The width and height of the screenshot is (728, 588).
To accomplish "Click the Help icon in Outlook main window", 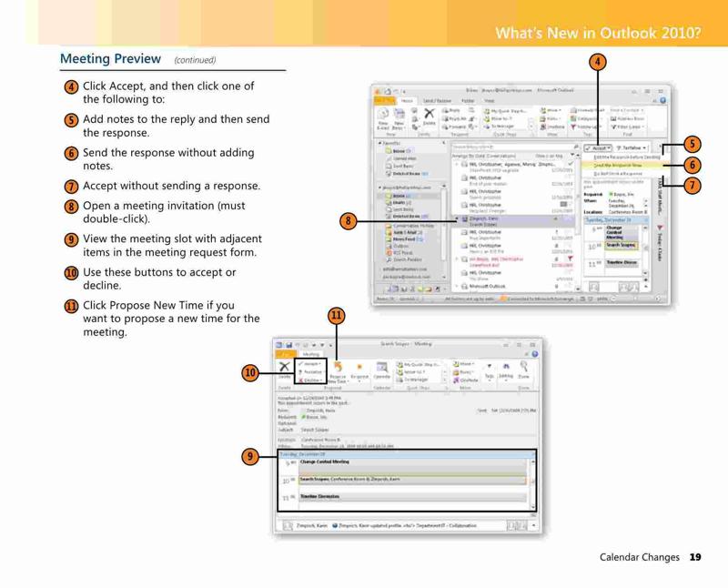I will pyautogui.click(x=662, y=100).
